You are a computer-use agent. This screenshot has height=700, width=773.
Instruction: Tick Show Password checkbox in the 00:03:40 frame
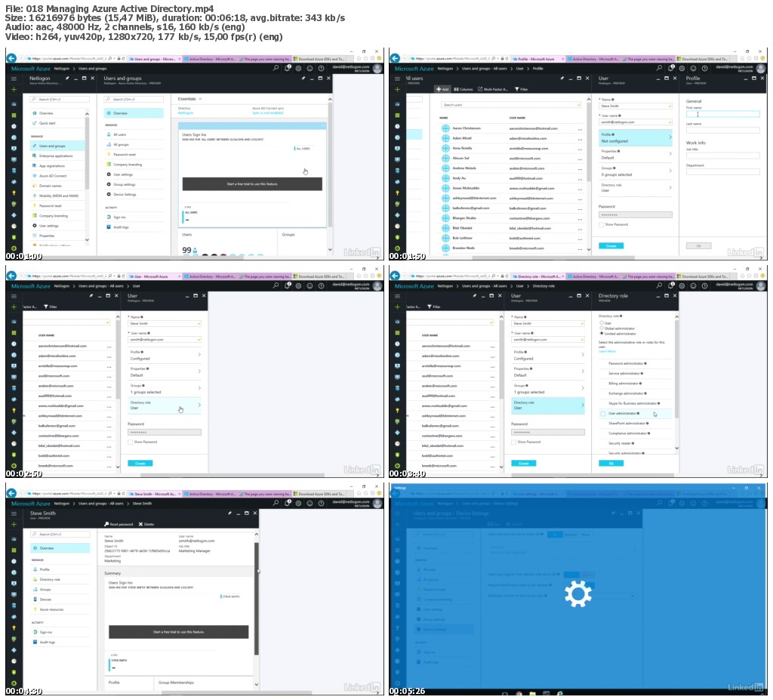[x=513, y=442]
